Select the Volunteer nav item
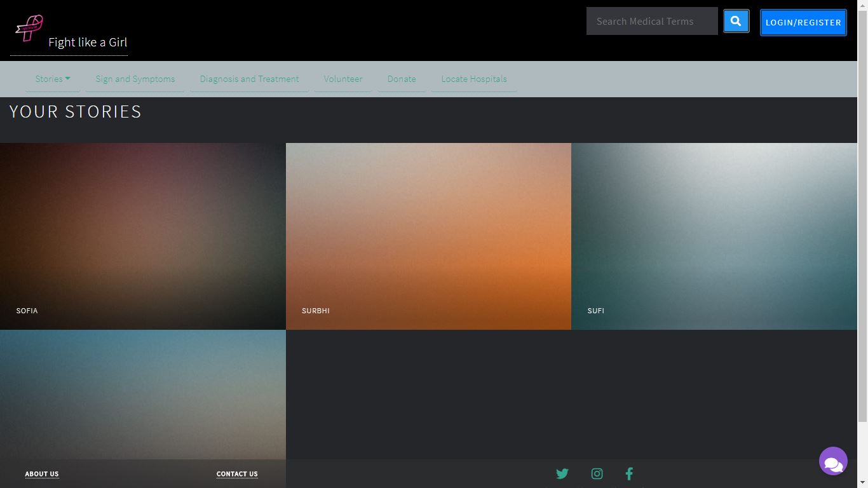868x488 pixels. pyautogui.click(x=343, y=79)
